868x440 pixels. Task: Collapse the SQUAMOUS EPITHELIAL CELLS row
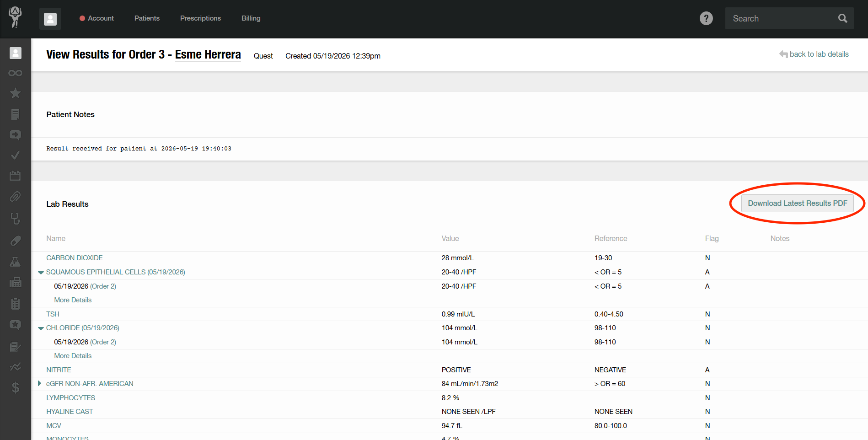coord(41,273)
